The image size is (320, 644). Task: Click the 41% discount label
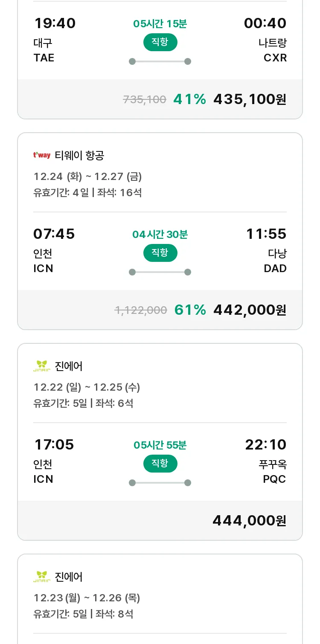[189, 99]
